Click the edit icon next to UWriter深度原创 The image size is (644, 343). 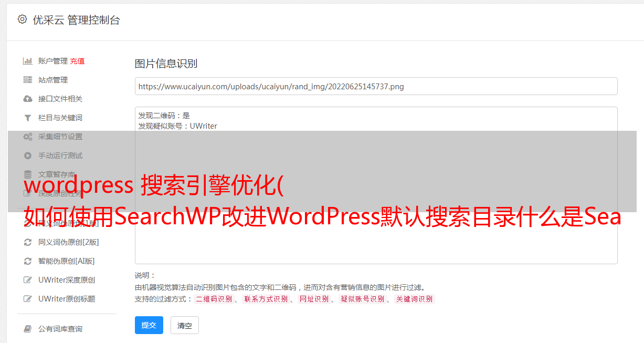coord(28,280)
